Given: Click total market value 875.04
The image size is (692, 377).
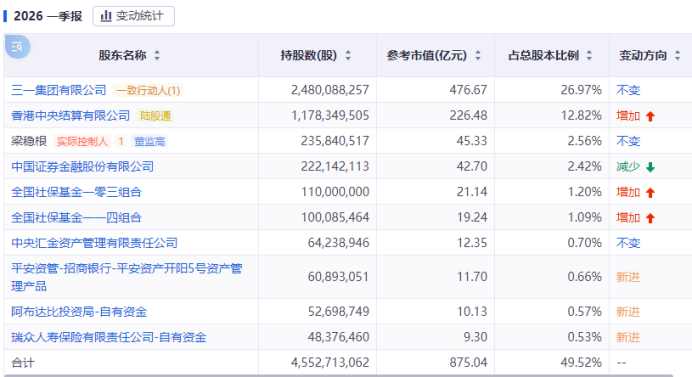Looking at the screenshot, I should pos(468,363).
